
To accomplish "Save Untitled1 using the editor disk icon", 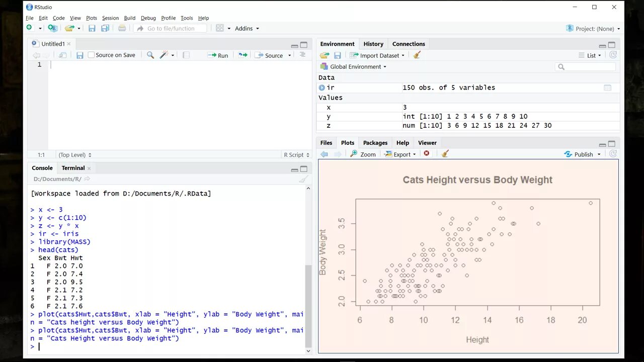I will pyautogui.click(x=79, y=55).
